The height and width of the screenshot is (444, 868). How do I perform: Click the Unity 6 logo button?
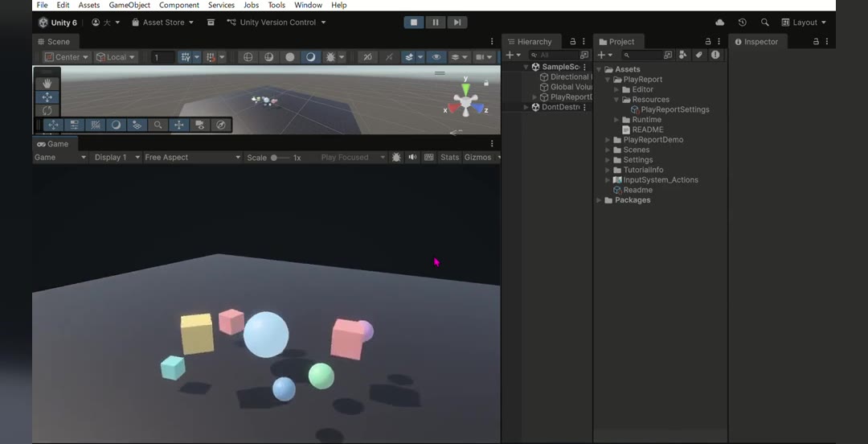[57, 23]
